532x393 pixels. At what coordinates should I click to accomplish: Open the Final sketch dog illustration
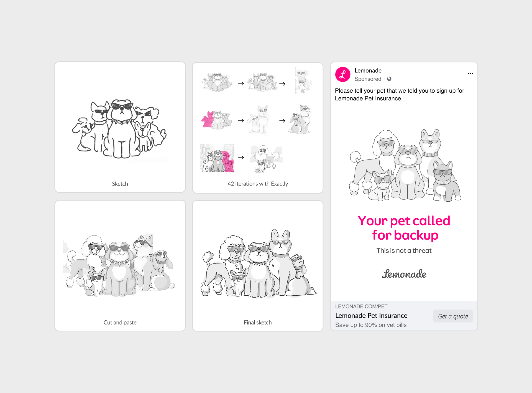(258, 263)
